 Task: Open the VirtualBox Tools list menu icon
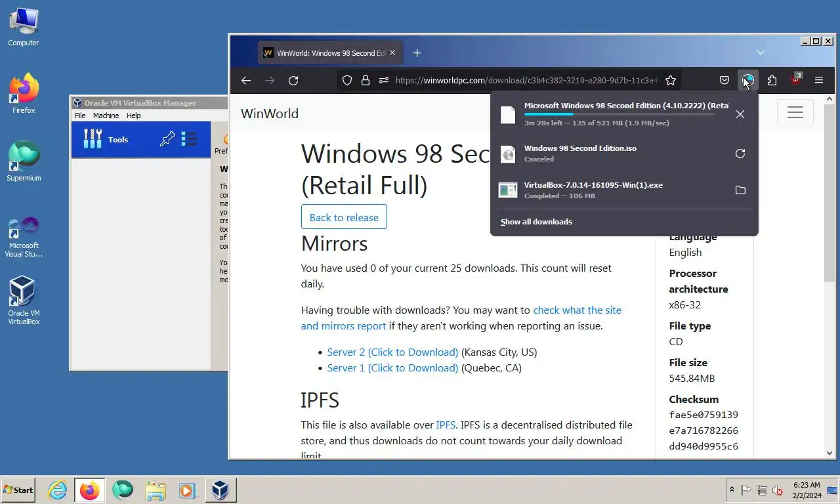point(189,139)
